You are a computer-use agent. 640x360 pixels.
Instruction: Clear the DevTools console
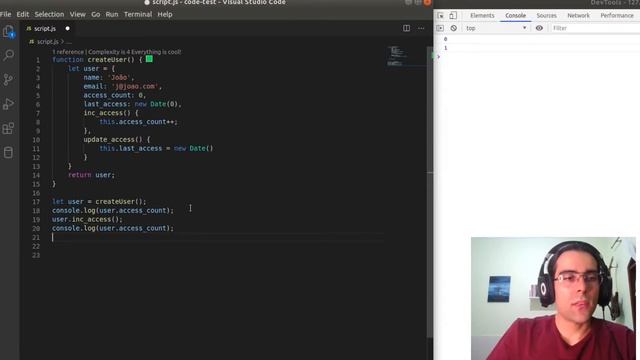tap(453, 28)
